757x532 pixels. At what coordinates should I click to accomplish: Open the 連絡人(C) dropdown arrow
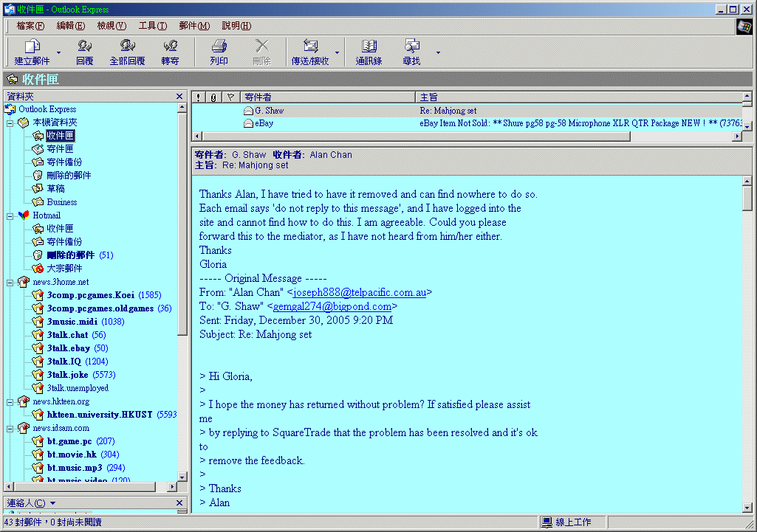52,503
